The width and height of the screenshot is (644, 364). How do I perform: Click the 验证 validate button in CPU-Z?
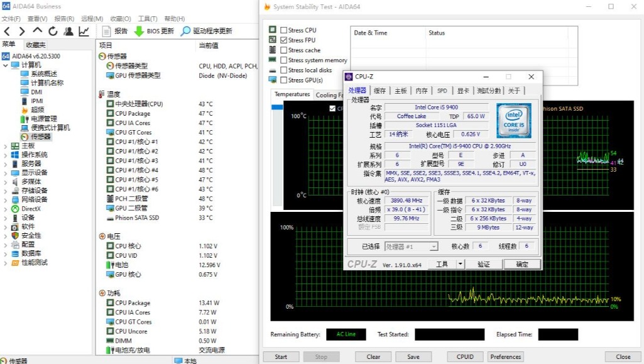point(484,264)
